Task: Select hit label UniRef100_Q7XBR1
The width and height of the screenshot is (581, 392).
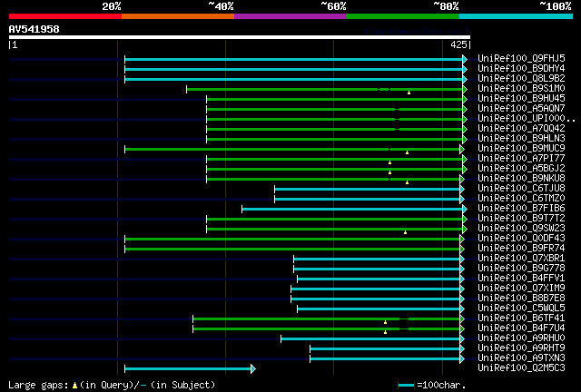Action: point(521,259)
